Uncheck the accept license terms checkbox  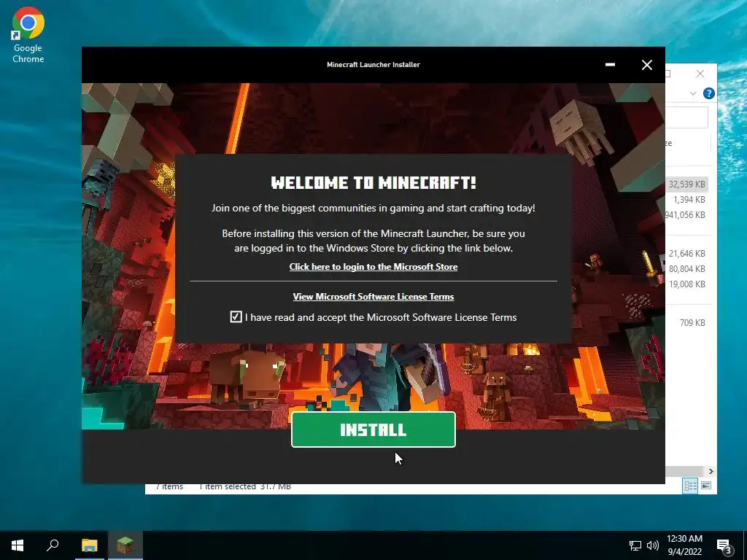pyautogui.click(x=236, y=316)
